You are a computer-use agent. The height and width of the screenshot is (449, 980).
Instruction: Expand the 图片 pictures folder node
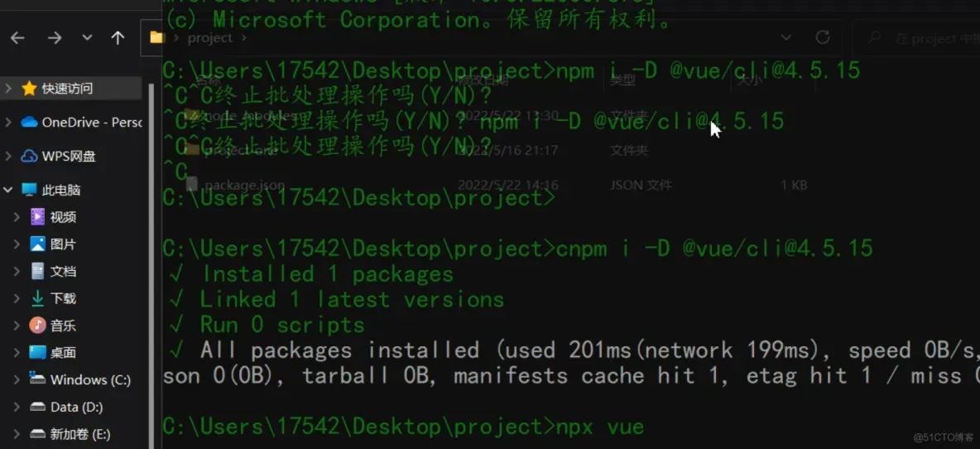click(x=17, y=244)
